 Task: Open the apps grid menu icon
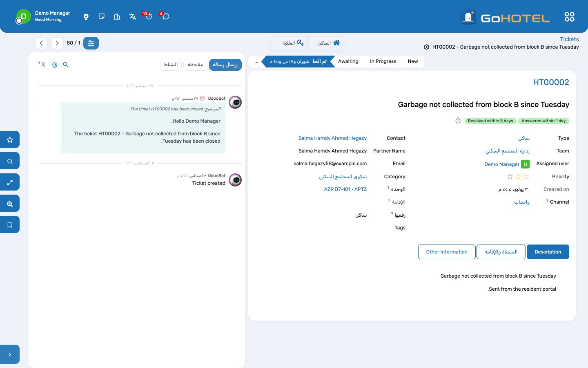pos(569,17)
